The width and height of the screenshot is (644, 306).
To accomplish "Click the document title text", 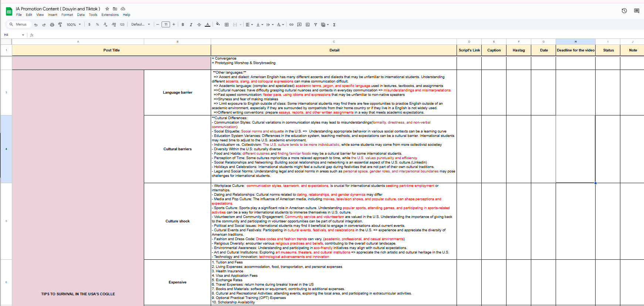I will [58, 9].
